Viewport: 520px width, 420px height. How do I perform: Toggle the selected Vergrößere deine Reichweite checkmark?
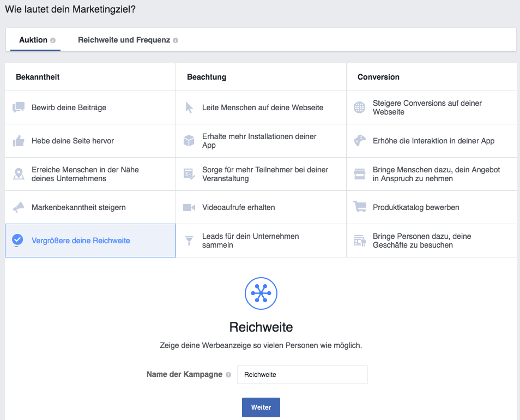tap(17, 239)
